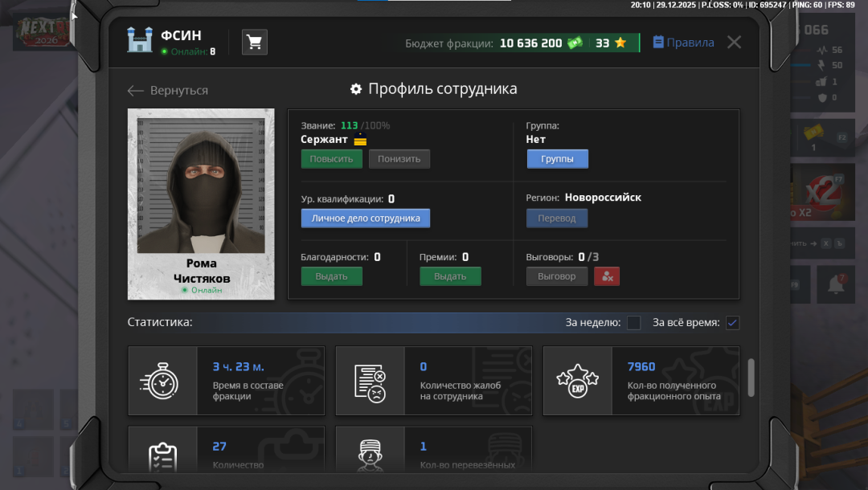The image size is (868, 490).
Task: Open the faction shop cart icon
Action: [x=255, y=43]
